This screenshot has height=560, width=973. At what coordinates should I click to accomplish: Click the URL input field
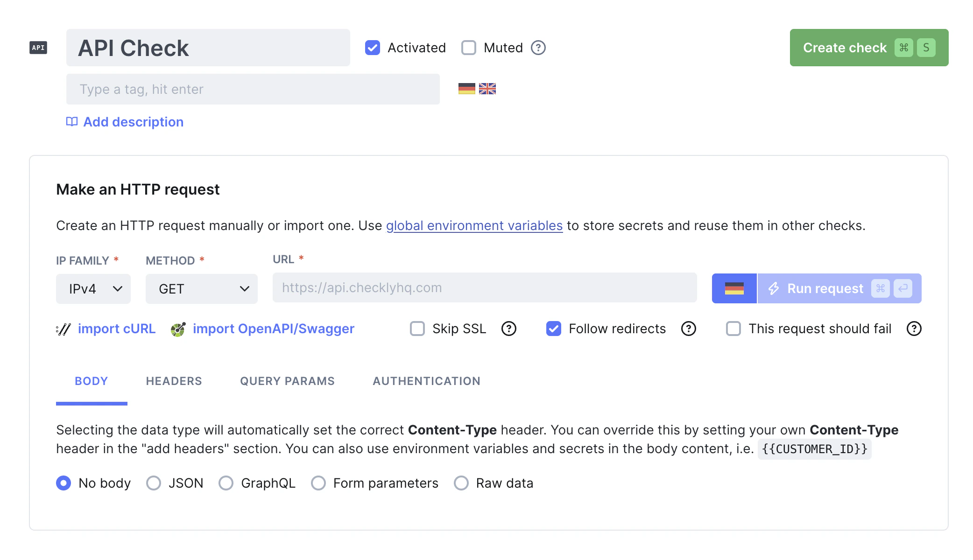(484, 288)
